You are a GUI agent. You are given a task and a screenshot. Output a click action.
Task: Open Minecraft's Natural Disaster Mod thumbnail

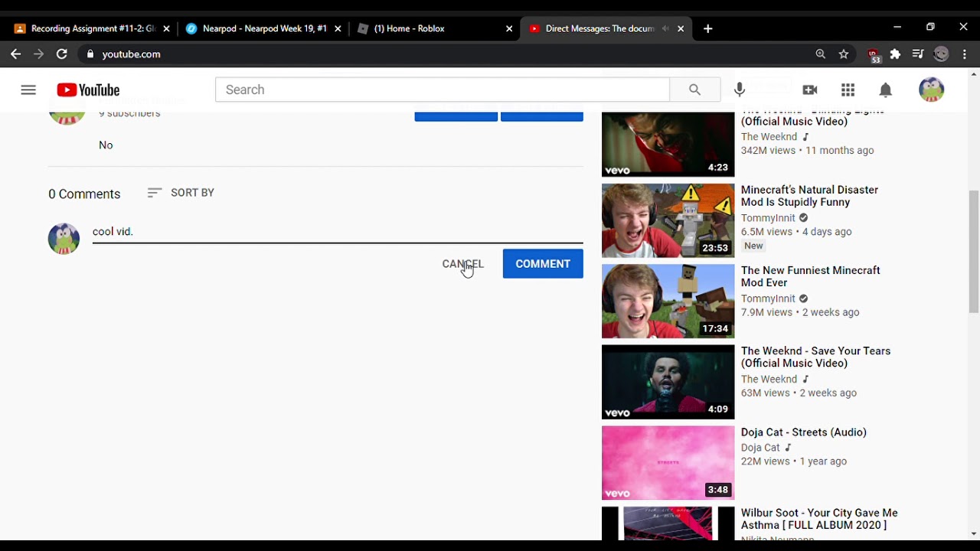point(668,220)
